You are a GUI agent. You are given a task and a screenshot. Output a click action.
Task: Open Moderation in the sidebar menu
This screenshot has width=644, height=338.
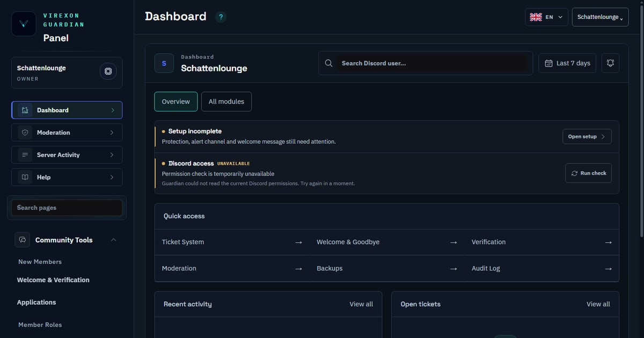point(67,133)
